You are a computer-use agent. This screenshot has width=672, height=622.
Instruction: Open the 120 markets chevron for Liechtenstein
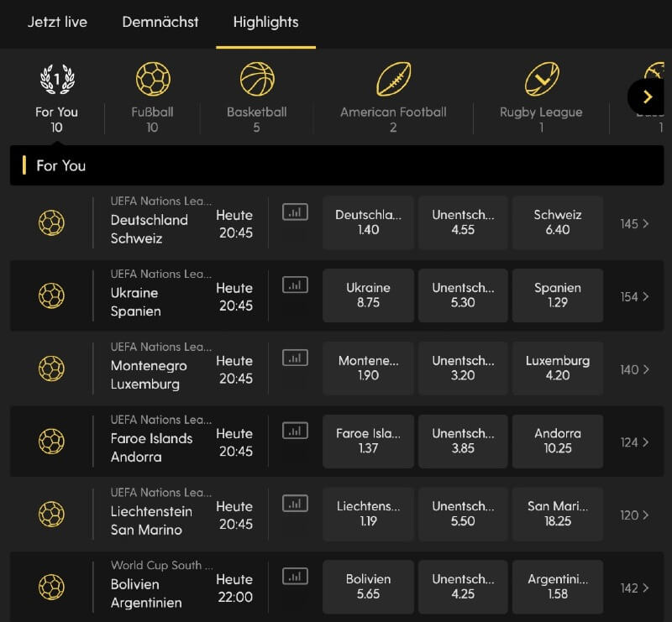point(635,515)
